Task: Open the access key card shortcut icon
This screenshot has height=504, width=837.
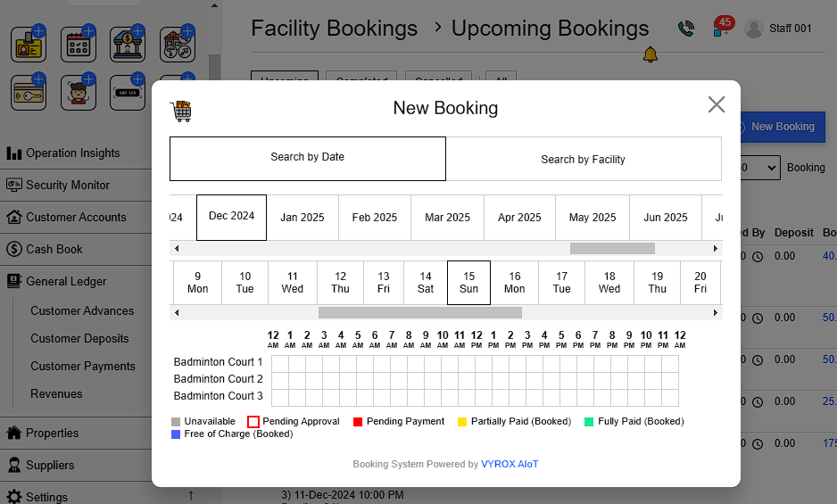Action: [29, 93]
